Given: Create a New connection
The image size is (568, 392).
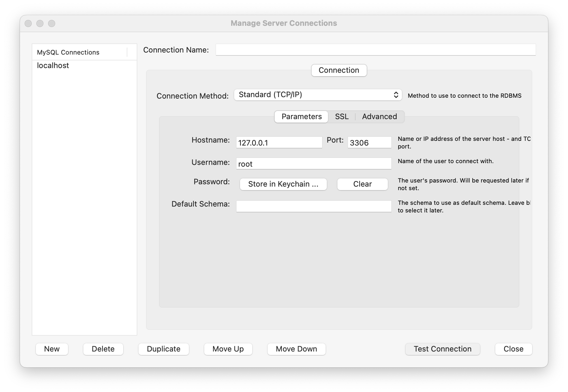Looking at the screenshot, I should [x=52, y=349].
